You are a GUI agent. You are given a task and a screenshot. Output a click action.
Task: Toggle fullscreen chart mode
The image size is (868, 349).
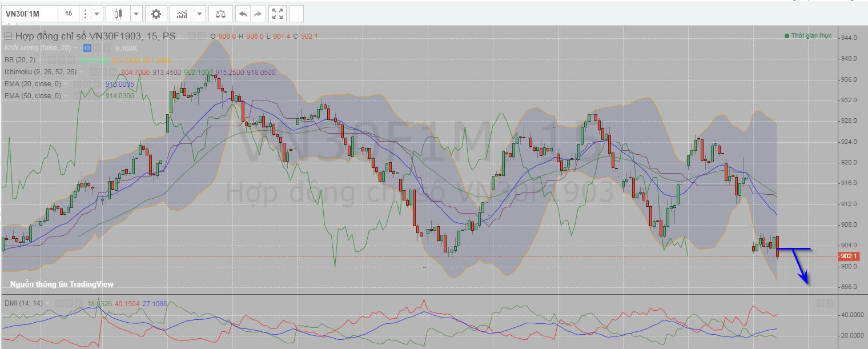click(277, 14)
